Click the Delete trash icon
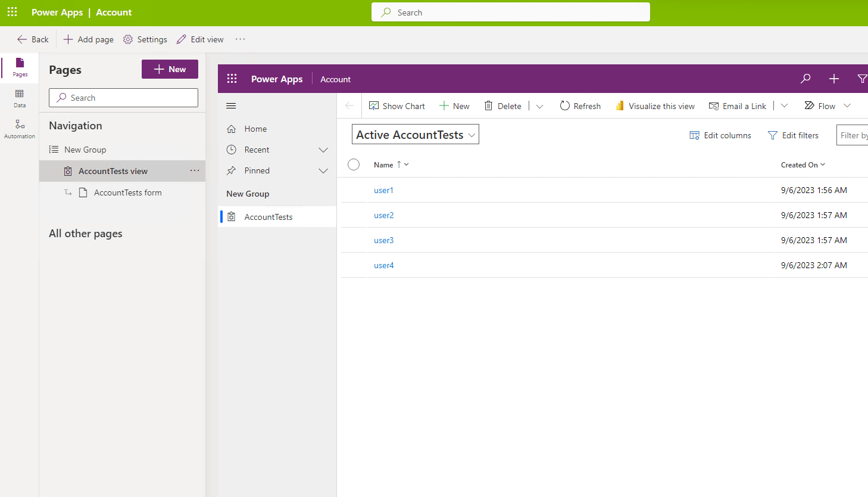The width and height of the screenshot is (868, 497). 488,106
